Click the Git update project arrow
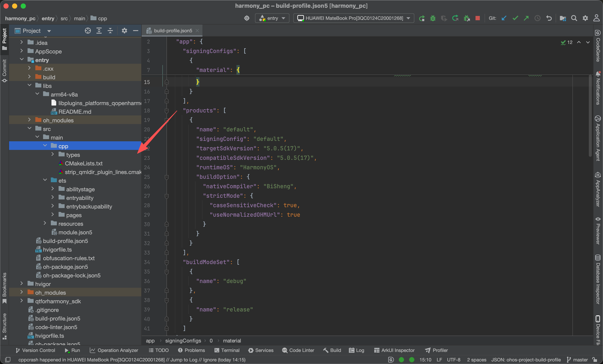603x364 pixels. pyautogui.click(x=504, y=18)
